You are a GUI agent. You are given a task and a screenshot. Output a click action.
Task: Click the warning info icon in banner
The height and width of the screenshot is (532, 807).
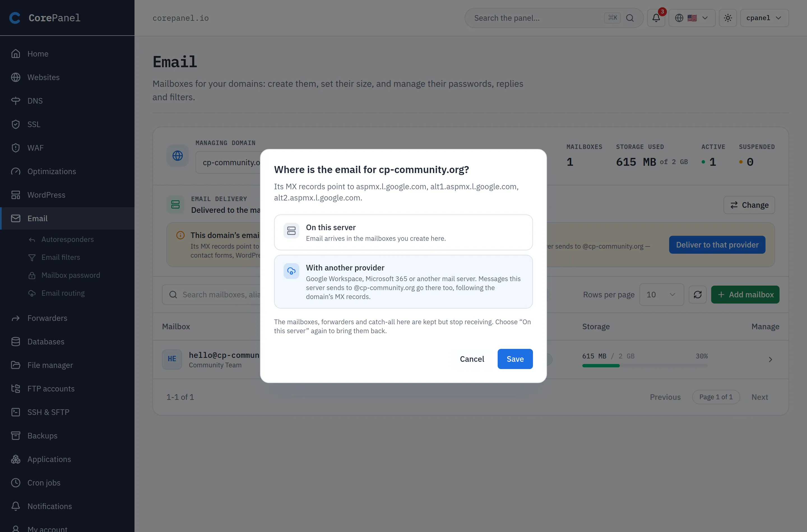click(x=180, y=235)
